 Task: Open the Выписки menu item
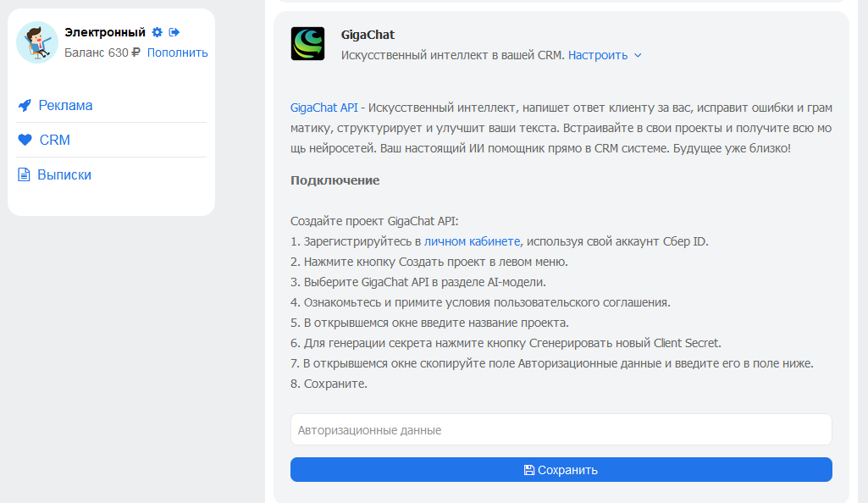[64, 174]
